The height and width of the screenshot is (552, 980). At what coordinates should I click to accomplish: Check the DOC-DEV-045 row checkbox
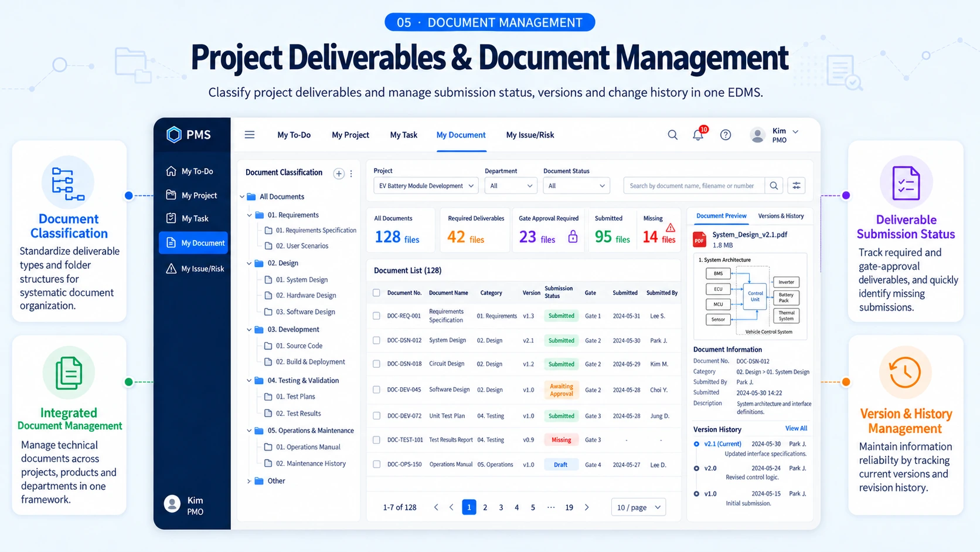coord(376,390)
